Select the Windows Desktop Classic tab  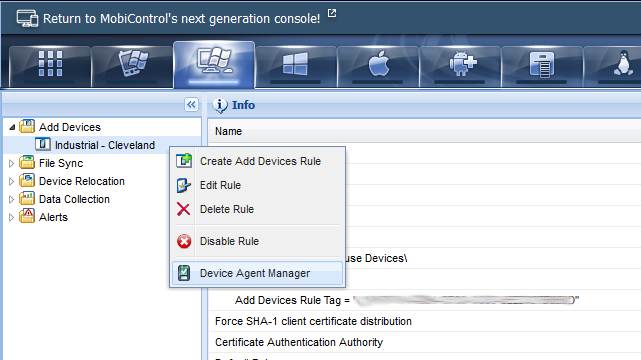[x=214, y=65]
